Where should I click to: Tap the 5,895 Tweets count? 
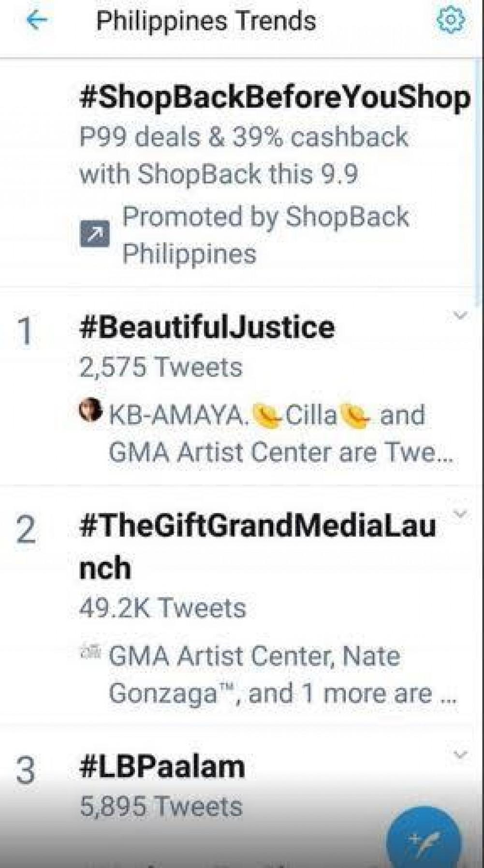click(x=161, y=807)
